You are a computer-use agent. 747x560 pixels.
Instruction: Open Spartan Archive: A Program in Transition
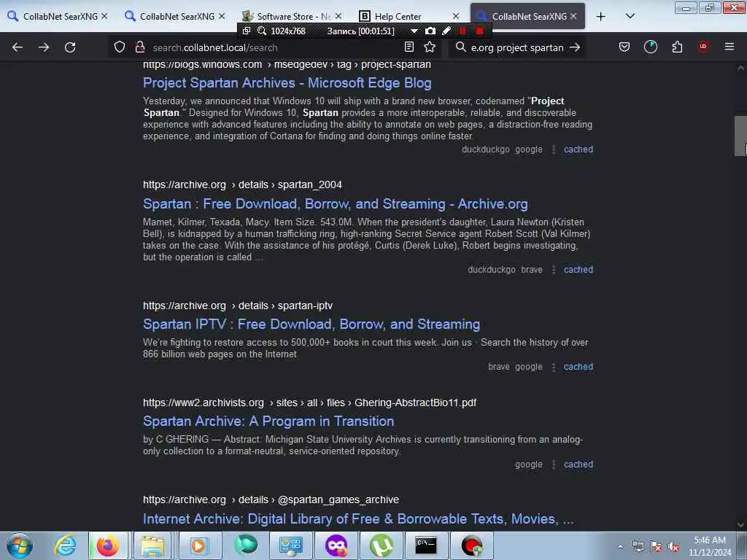[x=268, y=421]
